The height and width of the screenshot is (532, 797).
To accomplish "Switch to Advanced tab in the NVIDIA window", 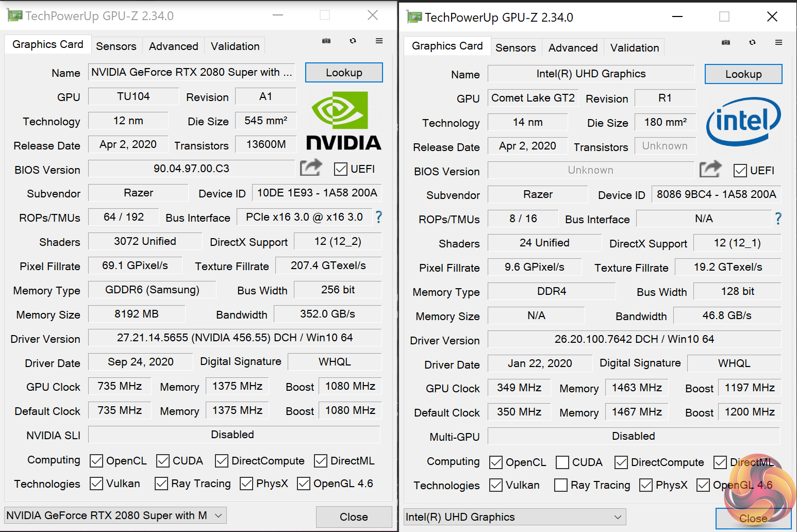I will pos(173,46).
